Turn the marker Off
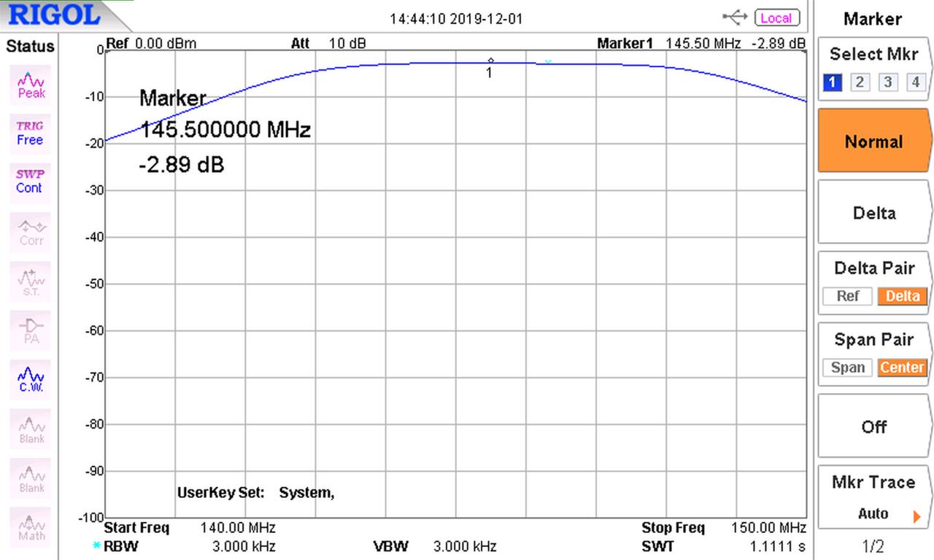This screenshot has width=934, height=560. click(x=873, y=427)
